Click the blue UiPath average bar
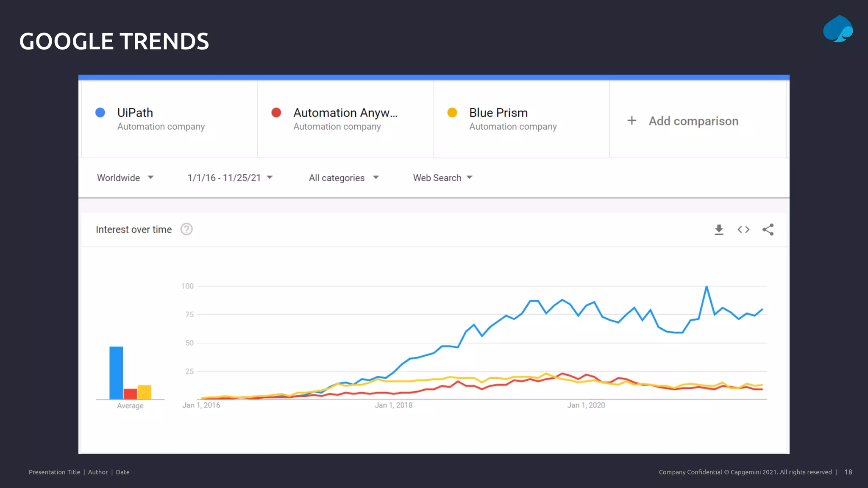The height and width of the screenshot is (488, 868). [116, 373]
